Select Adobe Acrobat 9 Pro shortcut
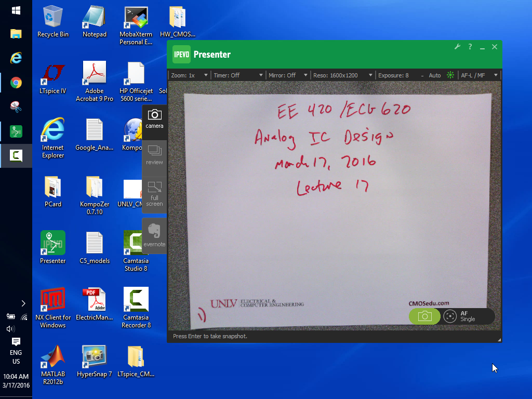 coord(95,82)
